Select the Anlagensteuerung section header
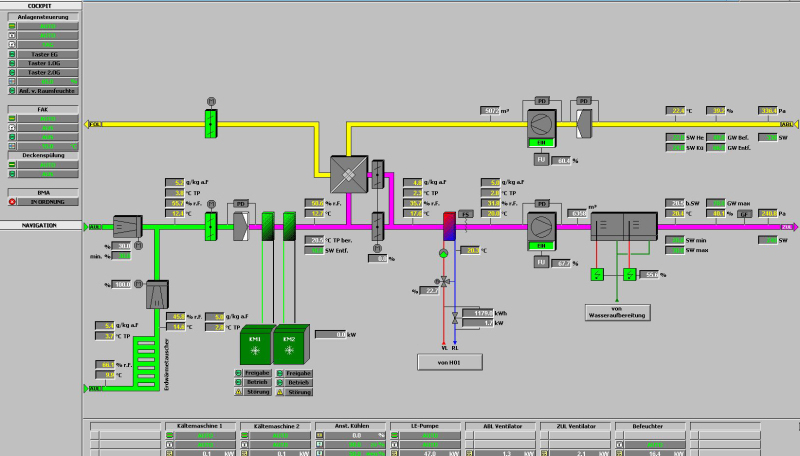800x456 pixels. (x=43, y=17)
